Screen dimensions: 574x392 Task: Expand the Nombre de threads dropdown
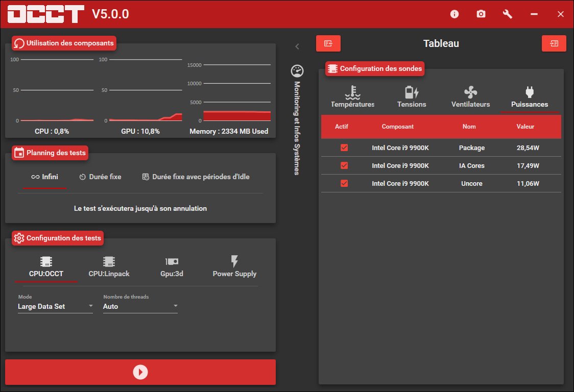point(140,307)
